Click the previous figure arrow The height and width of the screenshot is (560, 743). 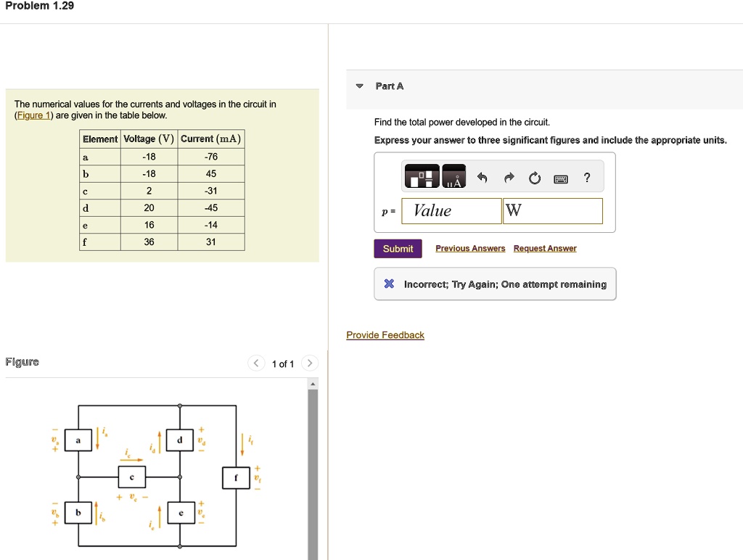(255, 363)
